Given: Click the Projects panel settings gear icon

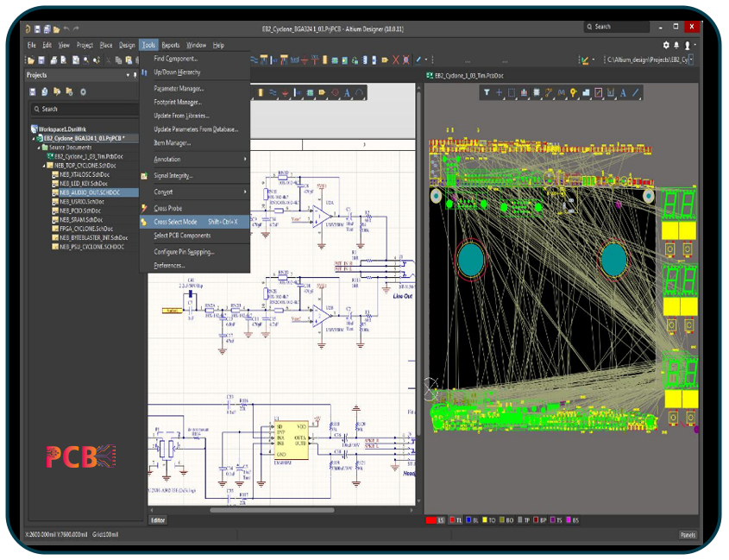Looking at the screenshot, I should click(x=84, y=91).
